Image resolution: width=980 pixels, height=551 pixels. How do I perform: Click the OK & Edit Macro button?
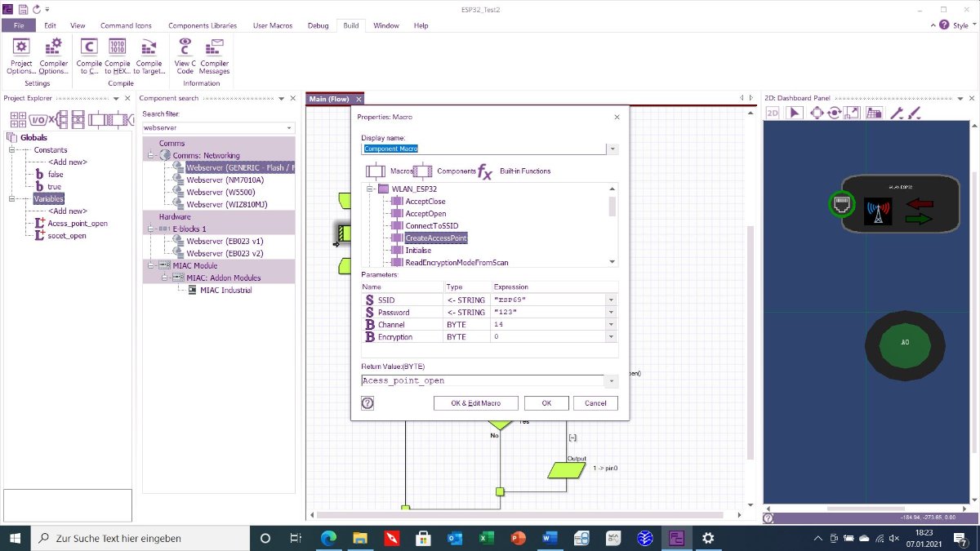(x=476, y=403)
